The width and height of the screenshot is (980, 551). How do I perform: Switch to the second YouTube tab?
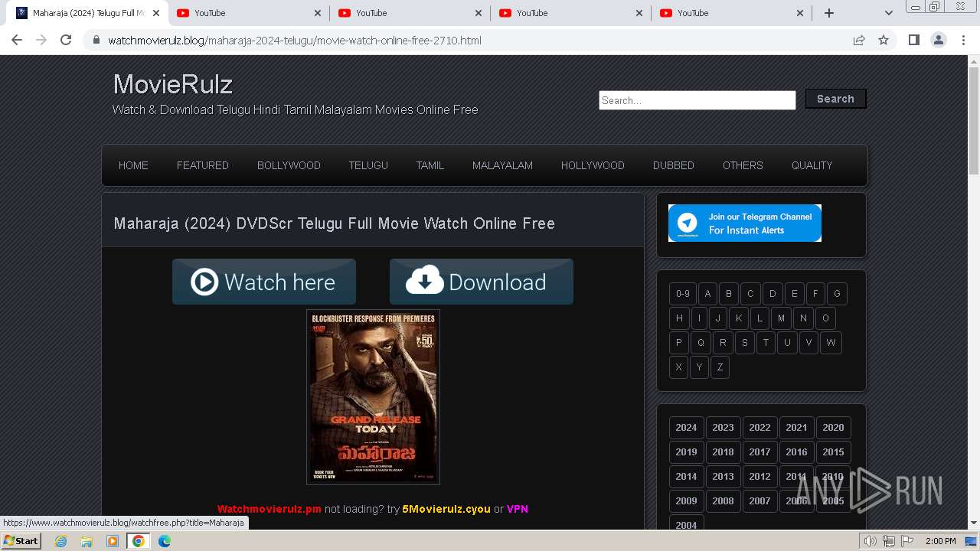coord(410,13)
